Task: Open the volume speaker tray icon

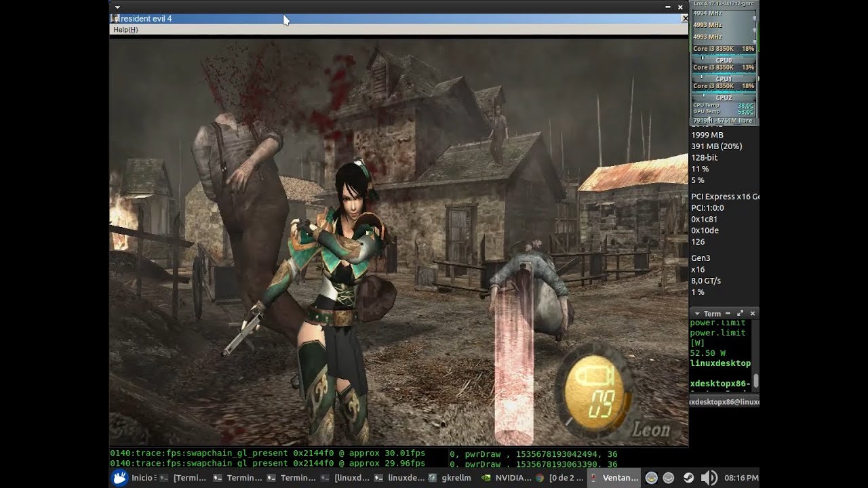Action: pos(709,478)
